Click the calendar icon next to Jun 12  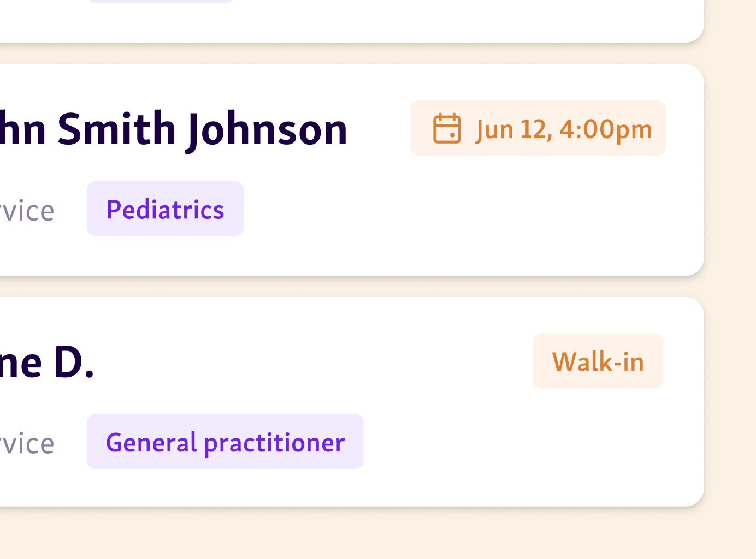(446, 128)
